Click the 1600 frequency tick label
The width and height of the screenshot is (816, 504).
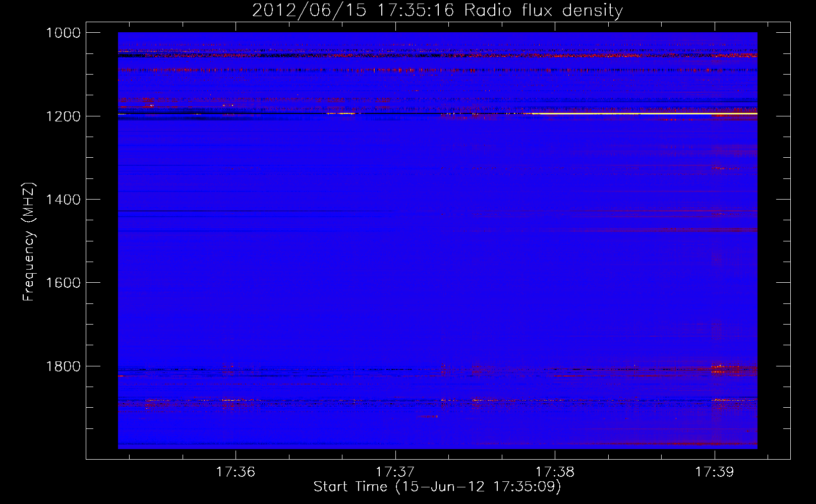63,283
